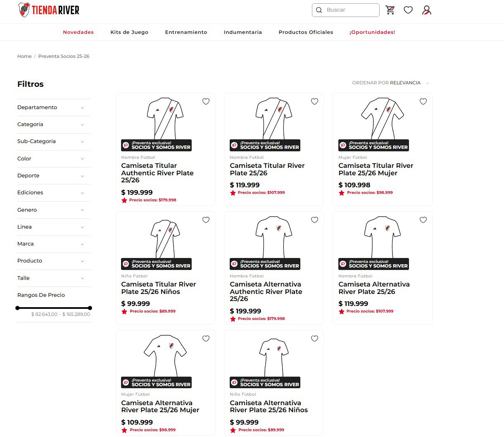Open the Alternativa Authentic jersey image

(274, 237)
